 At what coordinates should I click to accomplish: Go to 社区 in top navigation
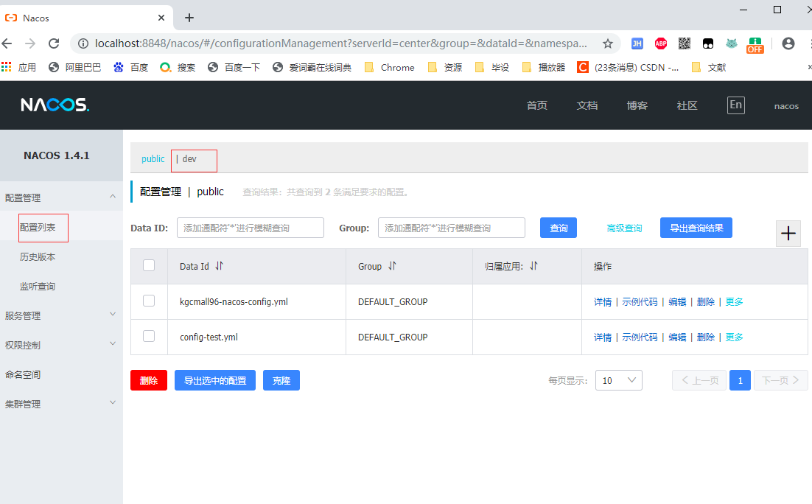coord(687,105)
